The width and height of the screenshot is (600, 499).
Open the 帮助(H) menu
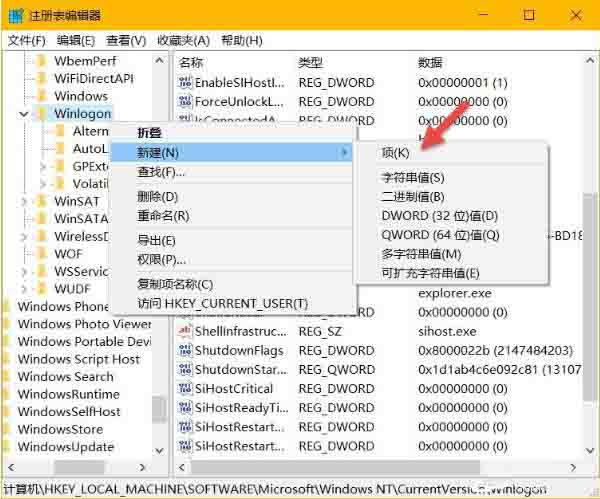click(242, 41)
